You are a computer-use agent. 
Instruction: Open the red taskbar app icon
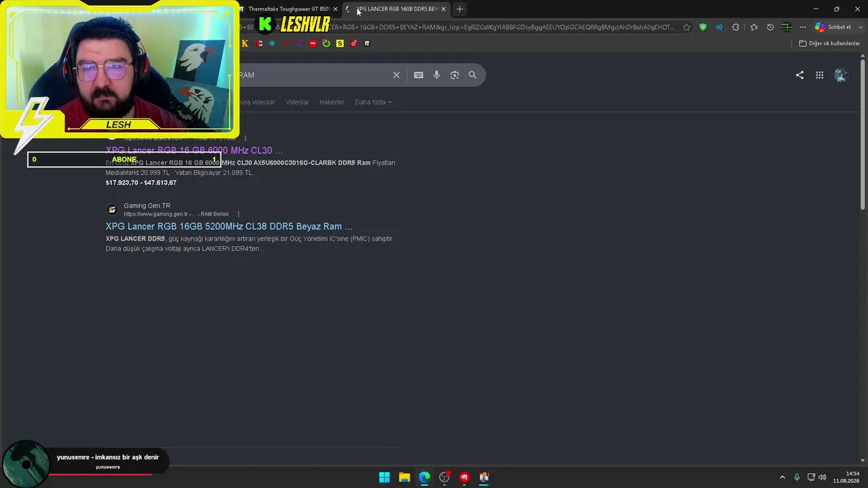tap(464, 477)
